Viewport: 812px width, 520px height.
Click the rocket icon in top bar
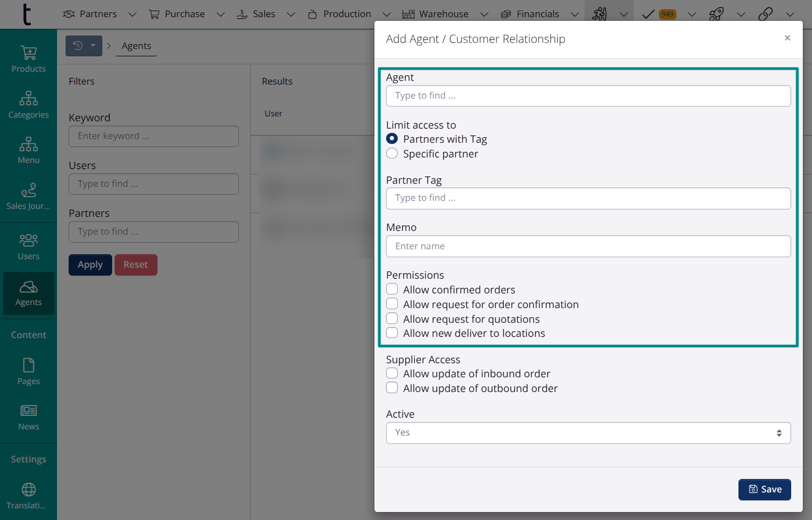click(x=716, y=14)
